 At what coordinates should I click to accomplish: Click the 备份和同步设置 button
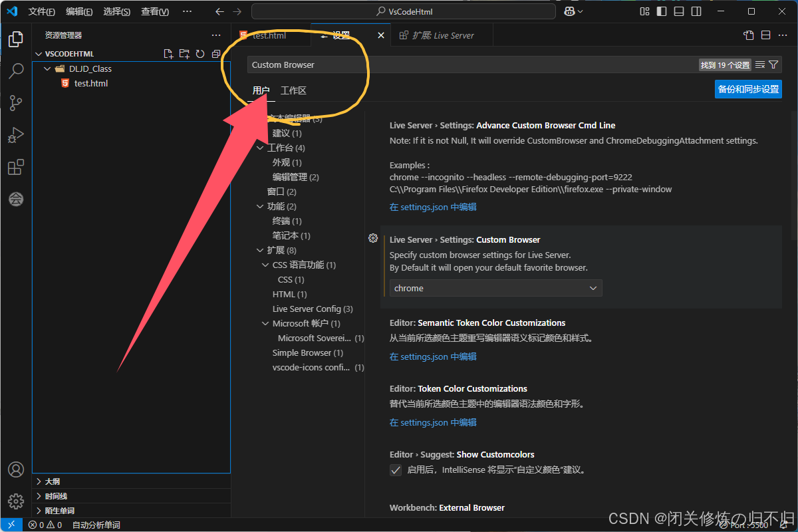748,89
